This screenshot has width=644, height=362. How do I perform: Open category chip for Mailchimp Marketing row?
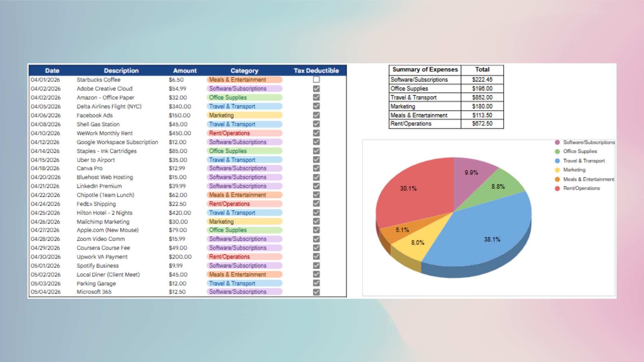[x=245, y=222]
